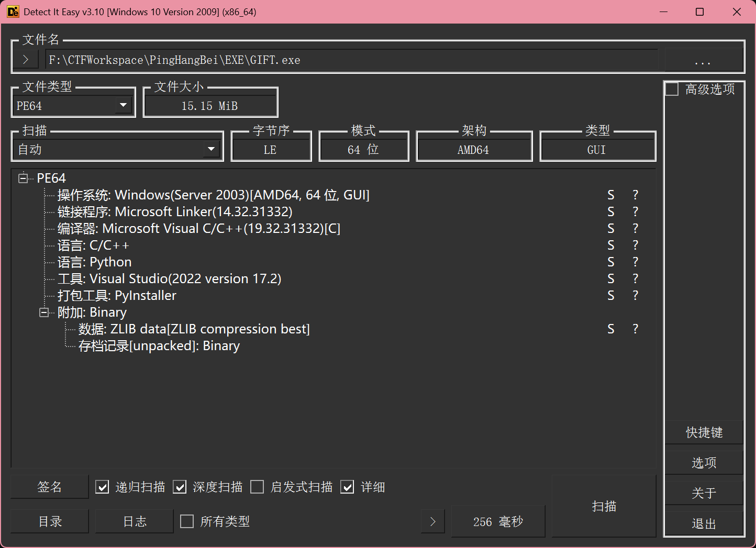Click the 关于 about button
Screen dimensions: 756x548
point(704,493)
